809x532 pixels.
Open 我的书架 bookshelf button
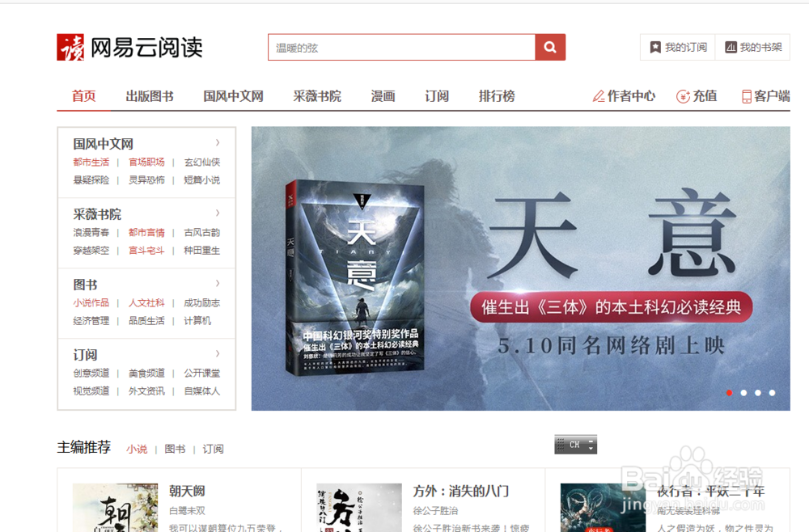752,48
